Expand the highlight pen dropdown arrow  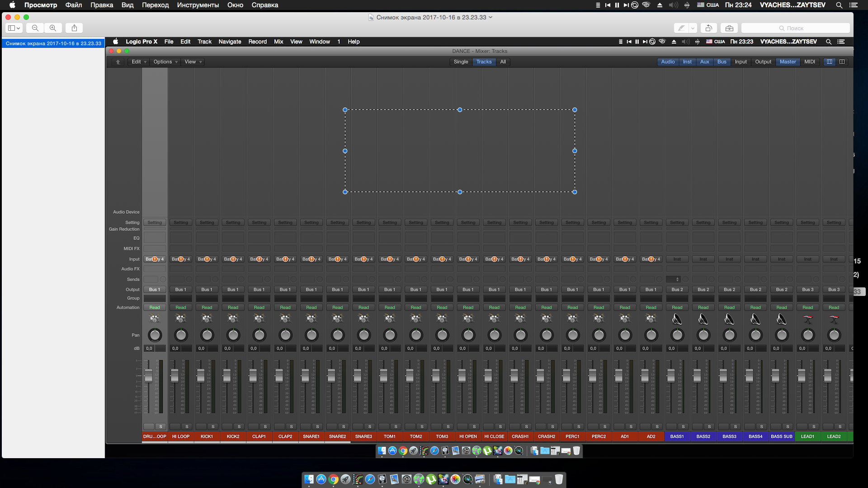(693, 28)
